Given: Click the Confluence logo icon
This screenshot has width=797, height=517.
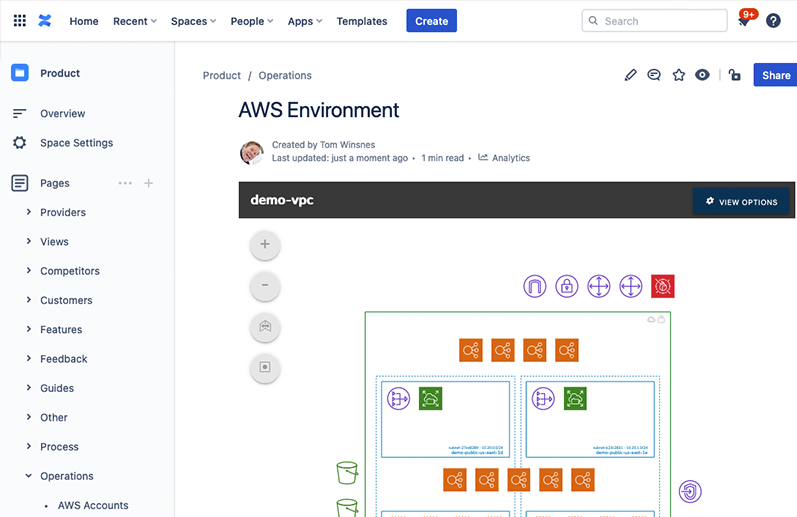Looking at the screenshot, I should (45, 21).
